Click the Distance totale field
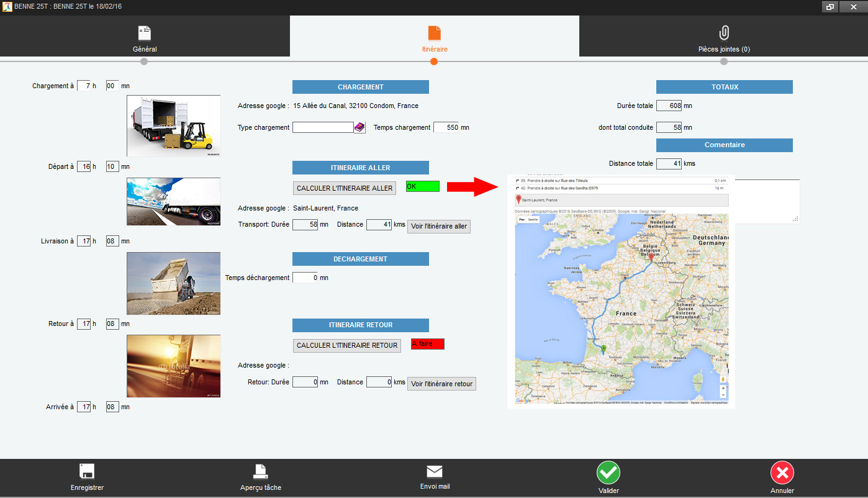The width and height of the screenshot is (868, 498). [669, 163]
